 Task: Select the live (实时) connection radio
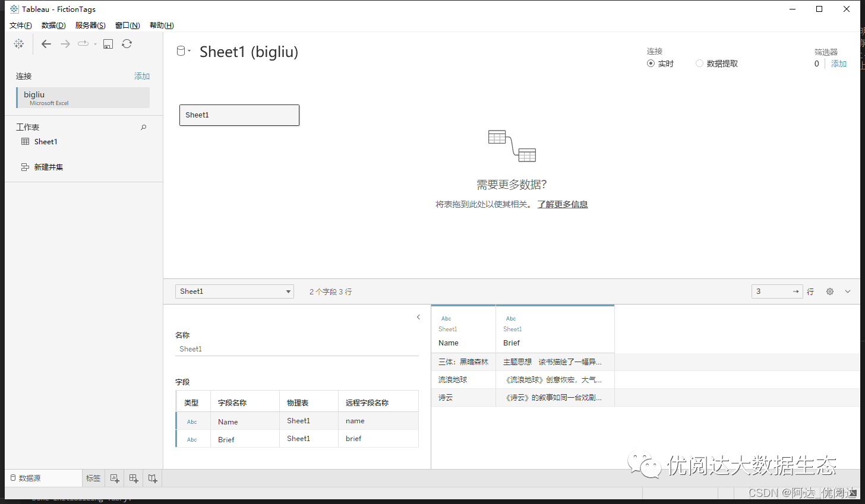tap(651, 64)
